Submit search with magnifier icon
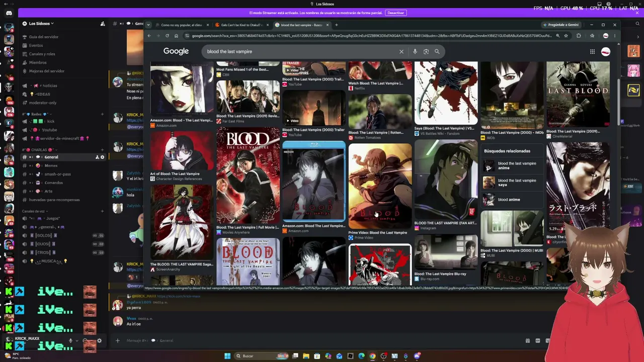This screenshot has height=362, width=644. click(437, 51)
